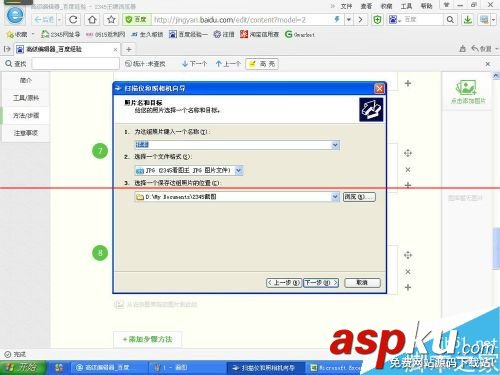
Task: Click the skin shirt icon in title bar
Action: click(x=447, y=5)
